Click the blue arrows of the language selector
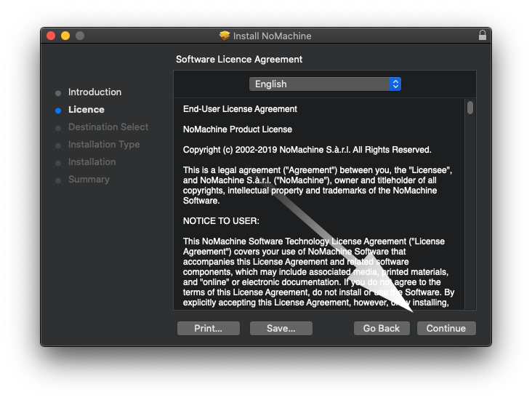532x400 pixels. click(x=395, y=84)
